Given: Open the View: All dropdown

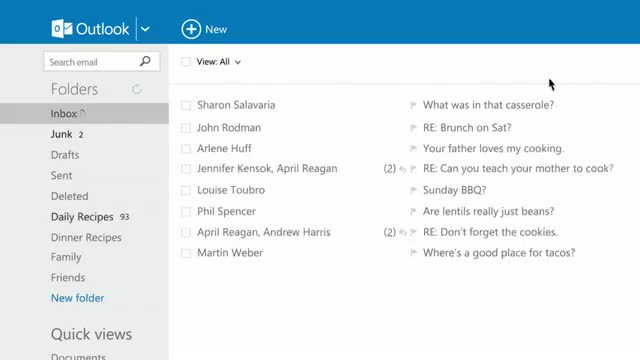Looking at the screenshot, I should coord(218,62).
